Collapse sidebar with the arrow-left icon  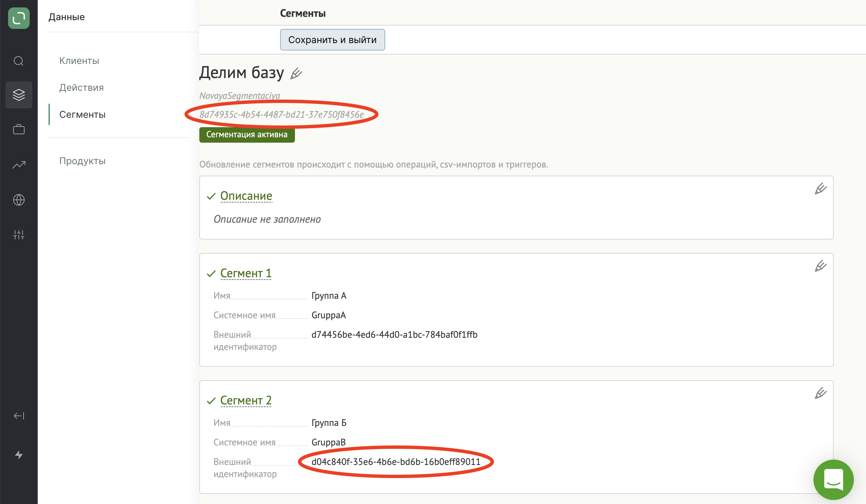(x=19, y=416)
